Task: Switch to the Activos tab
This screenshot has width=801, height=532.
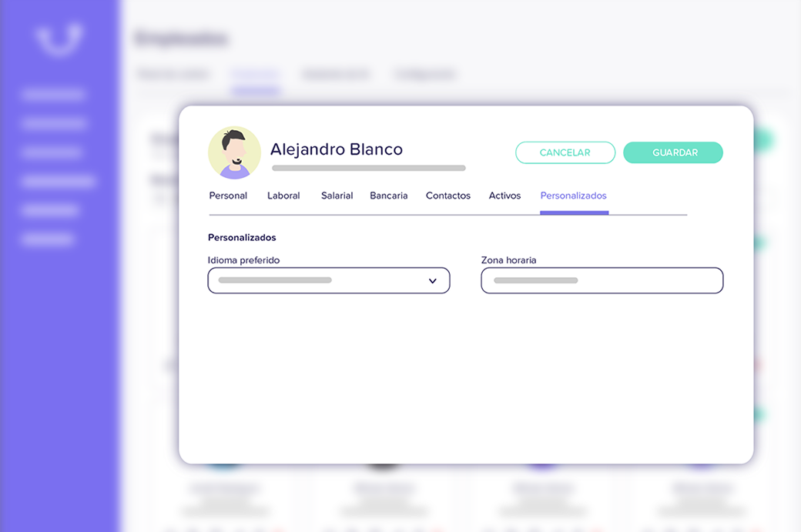Action: (x=504, y=196)
